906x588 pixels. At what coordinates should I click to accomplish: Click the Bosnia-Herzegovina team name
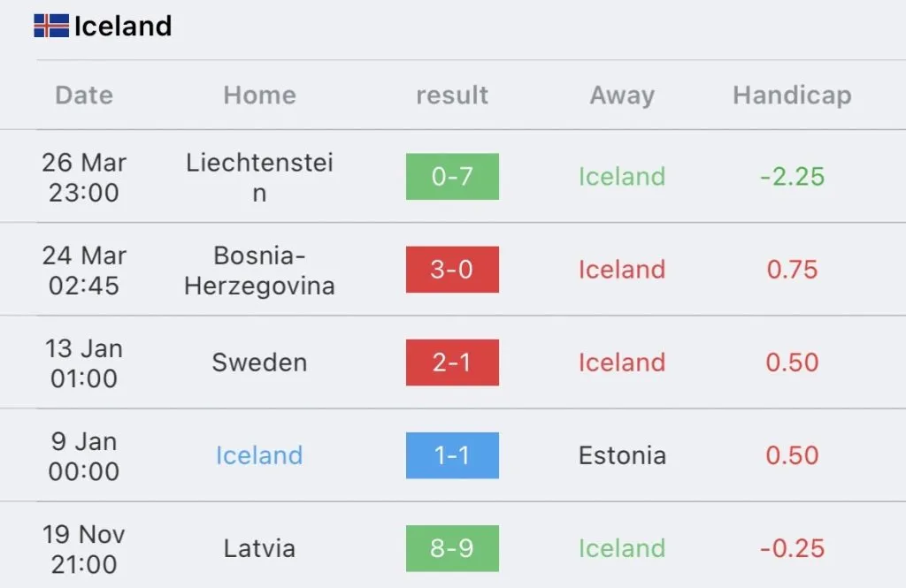(259, 270)
